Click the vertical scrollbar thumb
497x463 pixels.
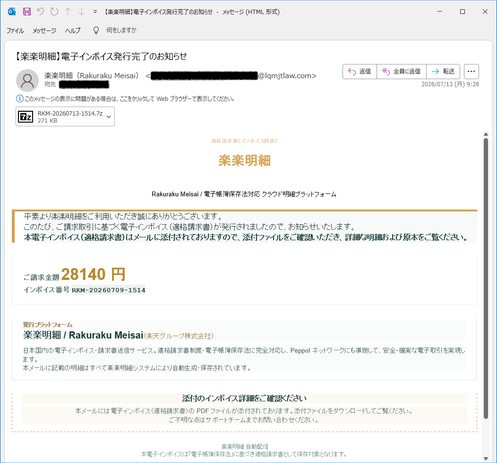(x=486, y=278)
